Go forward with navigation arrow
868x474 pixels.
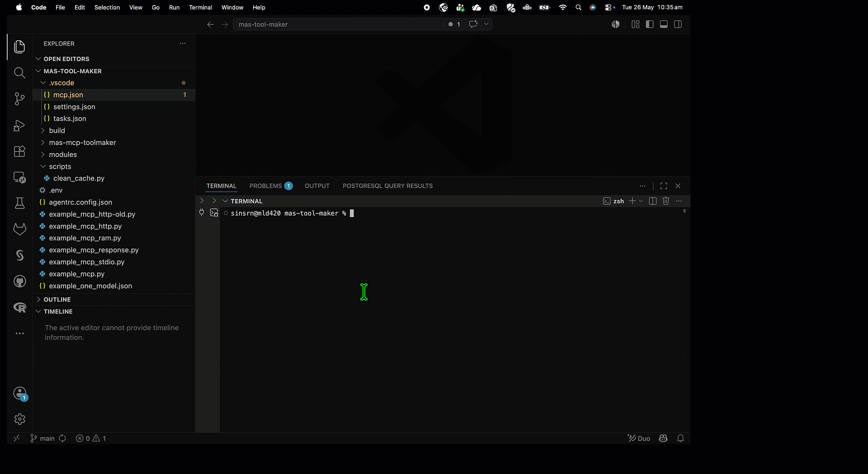[225, 24]
